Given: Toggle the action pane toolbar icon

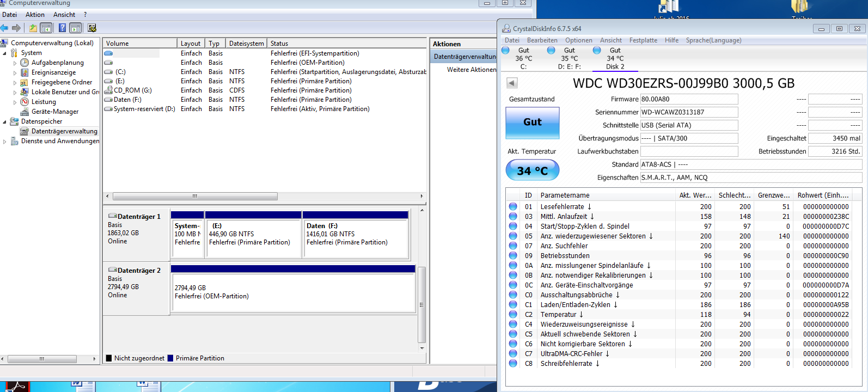Looking at the screenshot, I should tap(76, 28).
